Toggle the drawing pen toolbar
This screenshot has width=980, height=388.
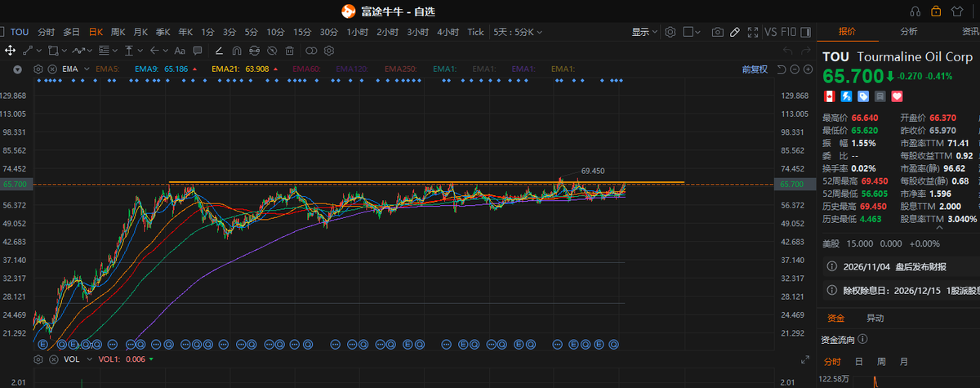[735, 32]
